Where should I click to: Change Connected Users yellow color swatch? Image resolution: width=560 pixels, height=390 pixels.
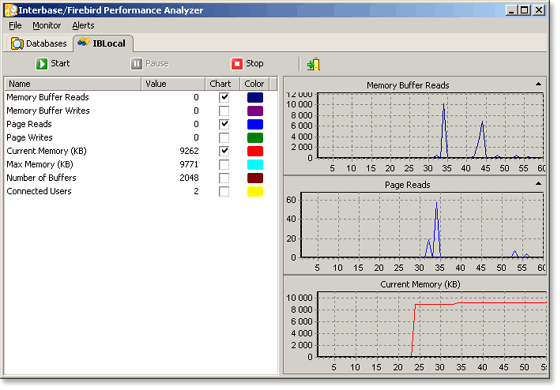pyautogui.click(x=255, y=191)
